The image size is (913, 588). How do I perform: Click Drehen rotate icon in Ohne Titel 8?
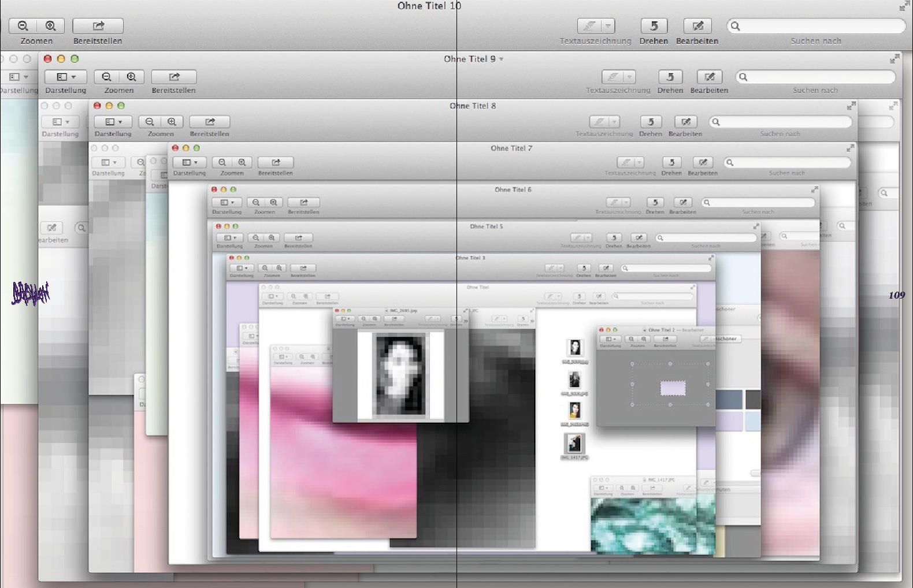tap(651, 122)
